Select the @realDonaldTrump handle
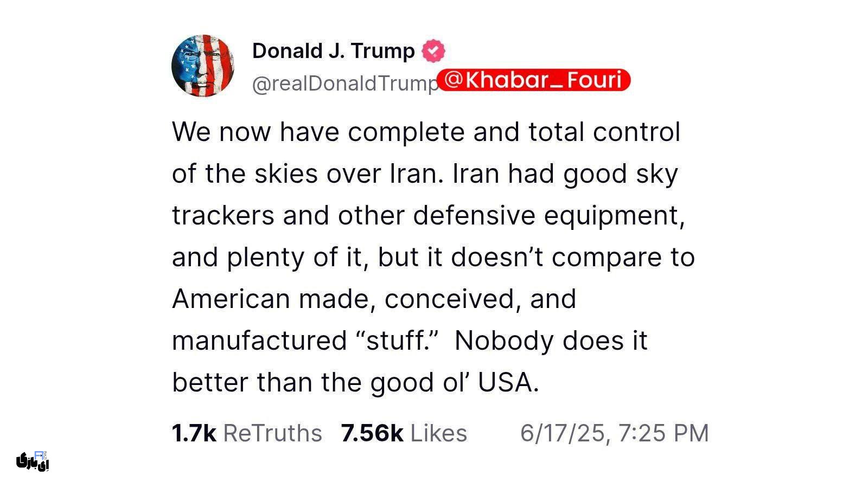 click(345, 84)
